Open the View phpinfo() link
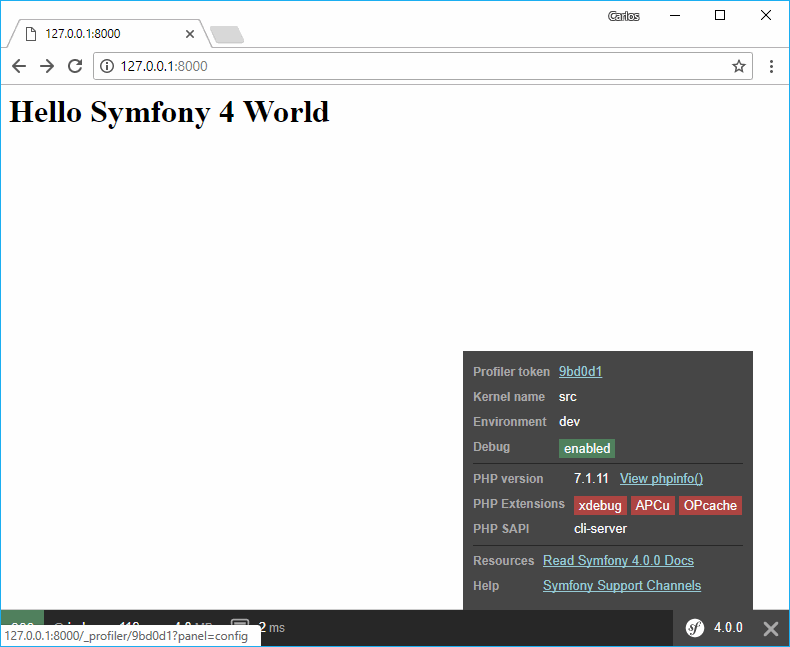The width and height of the screenshot is (790, 647). 661,478
